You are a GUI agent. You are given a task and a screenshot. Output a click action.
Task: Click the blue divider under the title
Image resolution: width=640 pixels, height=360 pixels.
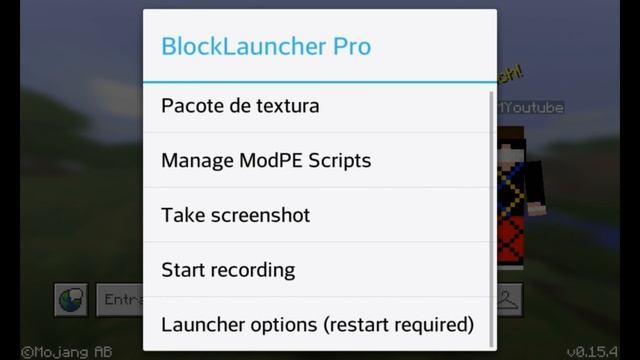click(x=320, y=82)
